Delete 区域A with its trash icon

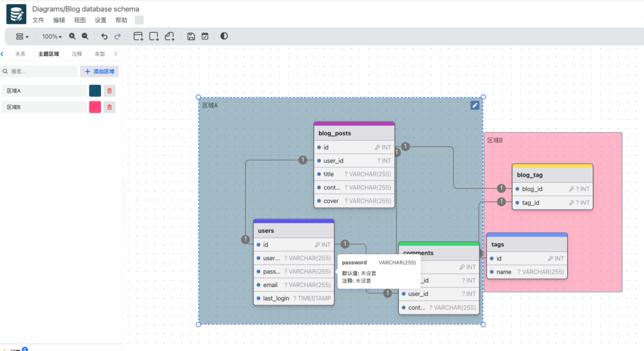coord(110,91)
